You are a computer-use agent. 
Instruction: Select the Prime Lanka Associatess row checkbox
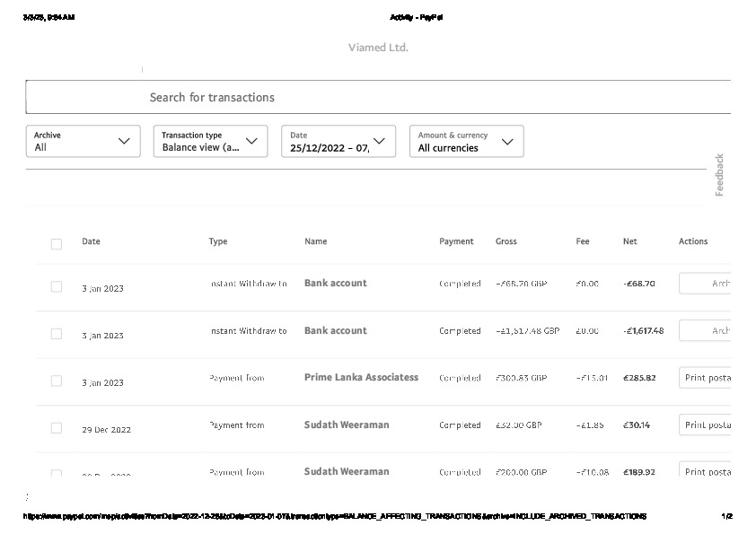tap(57, 381)
